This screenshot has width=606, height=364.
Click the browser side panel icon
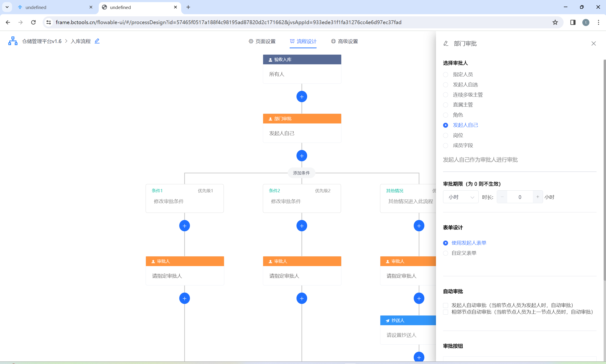coord(573,22)
